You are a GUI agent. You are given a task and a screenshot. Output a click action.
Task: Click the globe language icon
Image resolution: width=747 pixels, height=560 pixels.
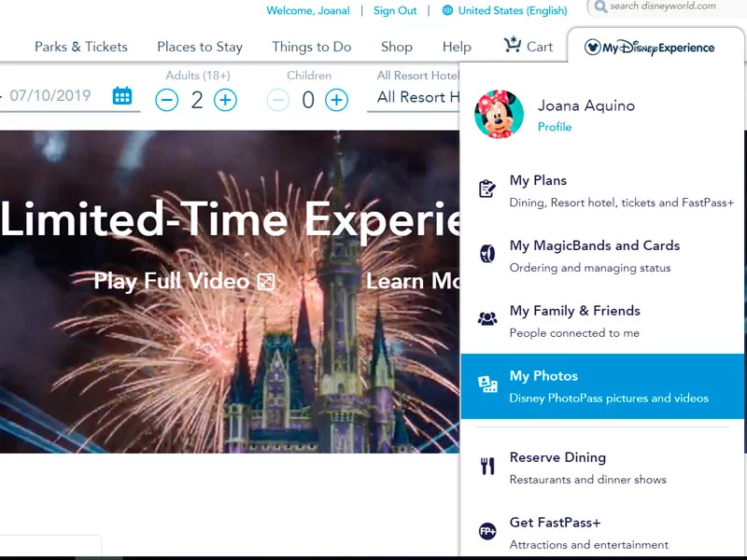pyautogui.click(x=447, y=10)
